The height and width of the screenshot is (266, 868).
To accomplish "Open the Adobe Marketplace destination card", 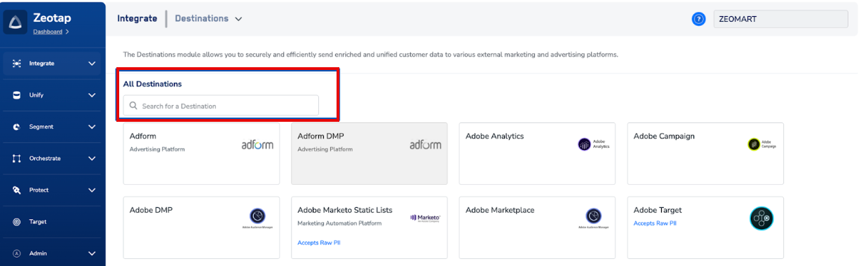I will coord(537,227).
